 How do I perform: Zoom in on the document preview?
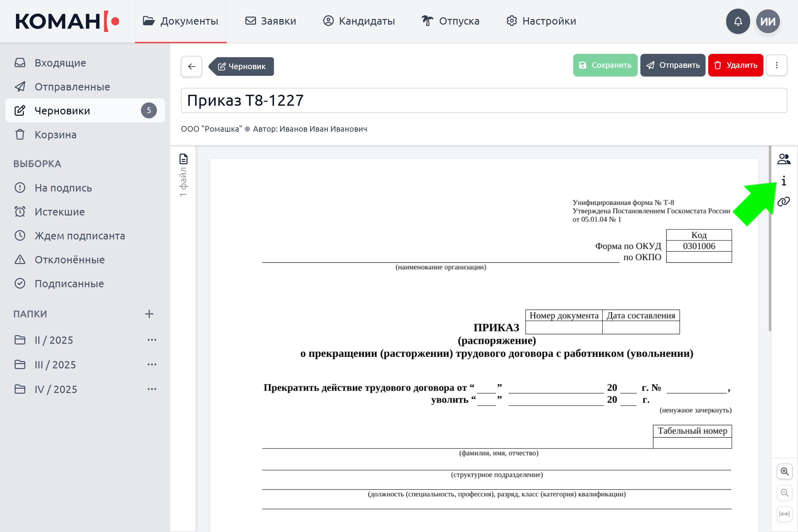pos(784,471)
